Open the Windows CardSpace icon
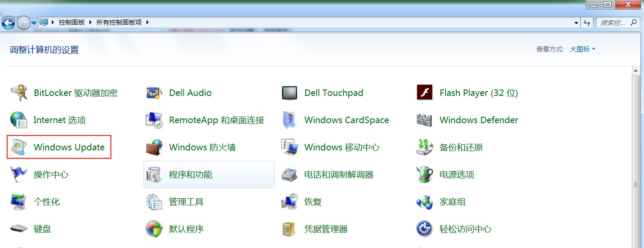The height and width of the screenshot is (248, 644). 290,120
